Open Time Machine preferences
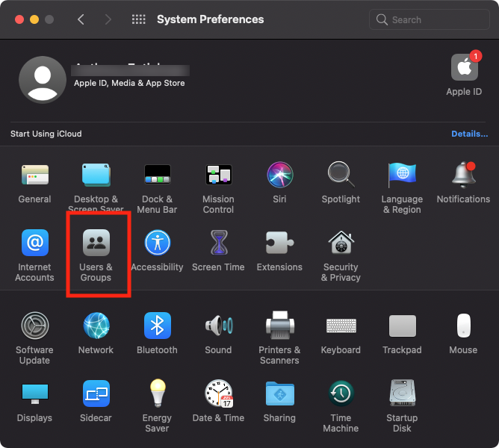Viewport: 499px width, 448px height. coord(341,393)
